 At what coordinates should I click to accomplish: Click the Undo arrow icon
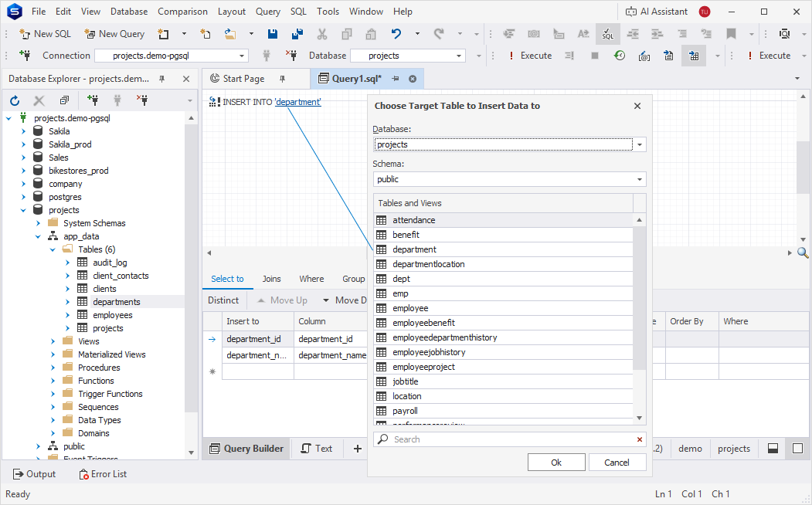(x=396, y=34)
